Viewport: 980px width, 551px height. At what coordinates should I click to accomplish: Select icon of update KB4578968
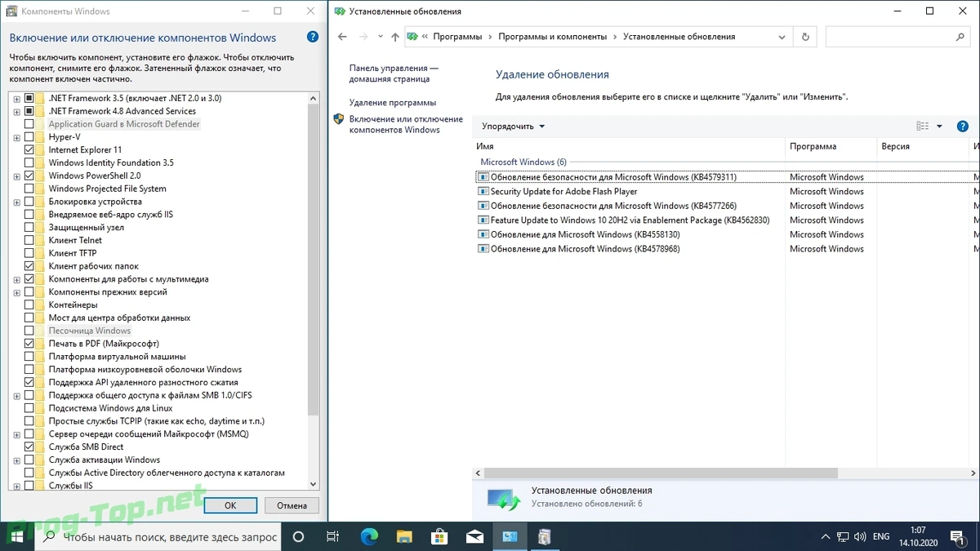coord(483,249)
